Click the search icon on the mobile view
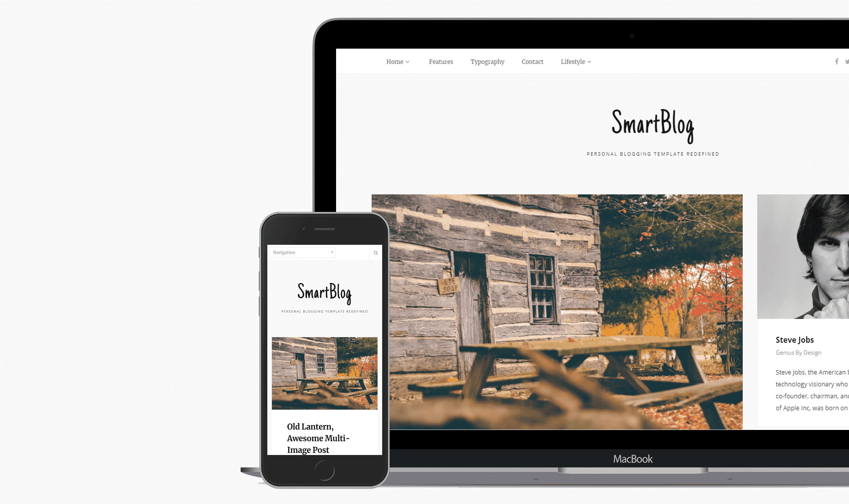The width and height of the screenshot is (849, 504). pos(375,252)
